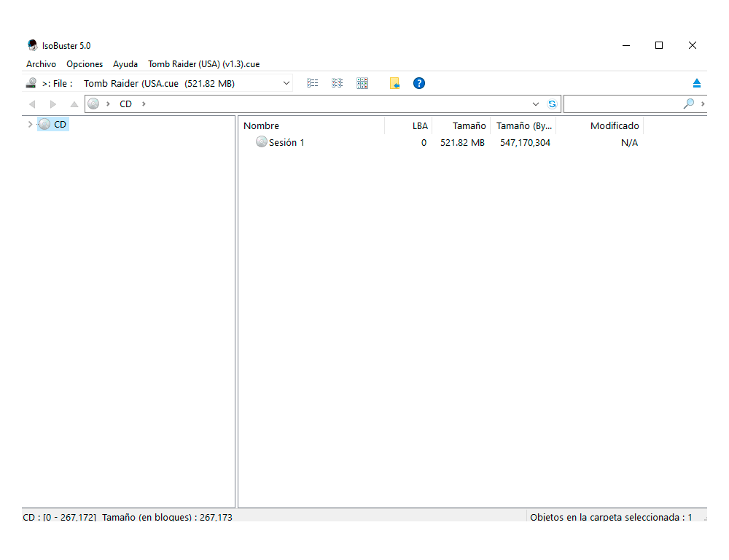Click the blue eject icon
729x560 pixels.
pyautogui.click(x=696, y=83)
